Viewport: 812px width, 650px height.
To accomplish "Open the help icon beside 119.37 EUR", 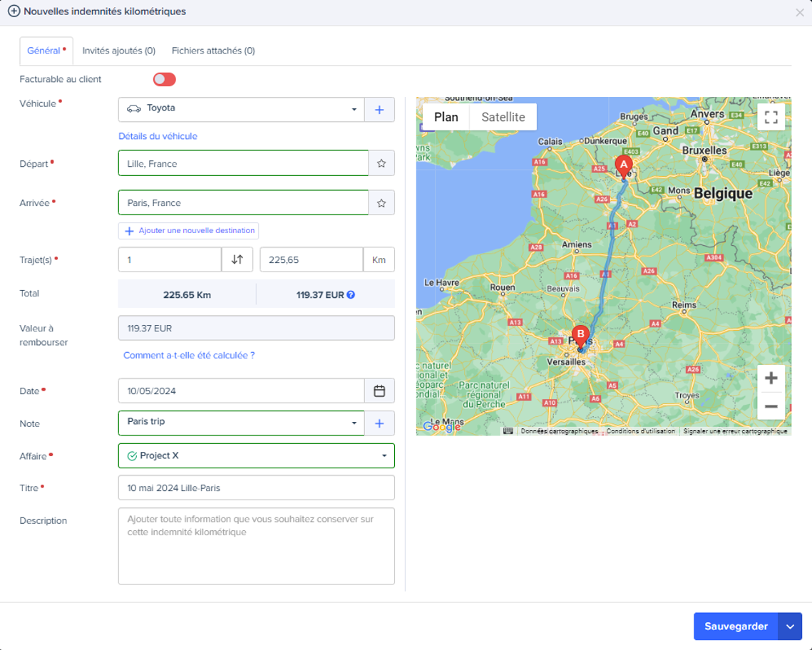I will click(x=351, y=295).
